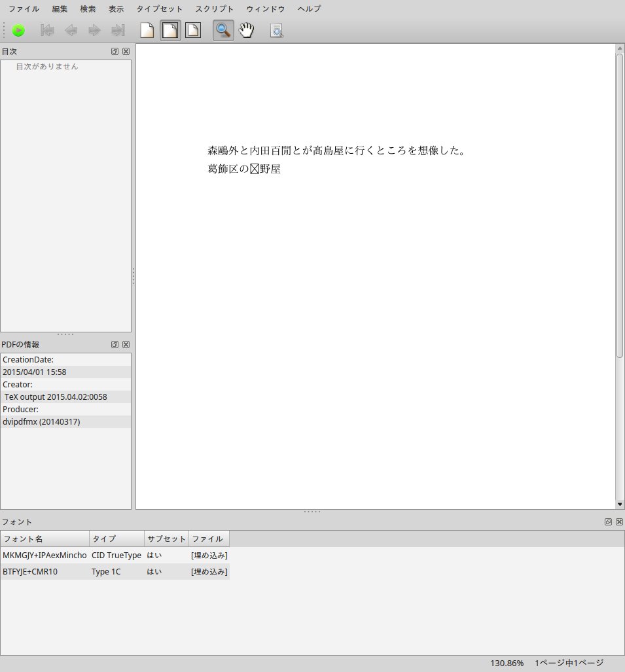Viewport: 625px width, 672px height.
Task: Select TeX output 2015.04.02:0058 value
Action: 65,397
